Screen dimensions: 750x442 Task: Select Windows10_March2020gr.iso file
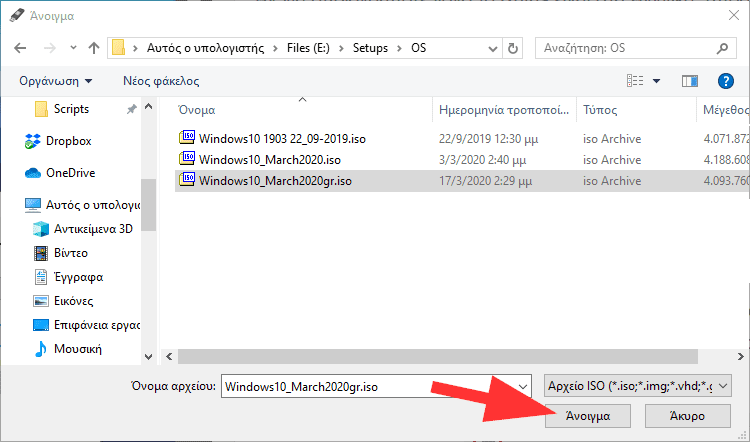(275, 181)
